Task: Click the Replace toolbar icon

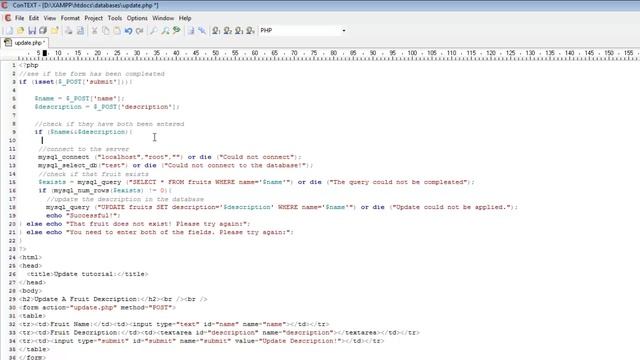Action: click(x=177, y=31)
